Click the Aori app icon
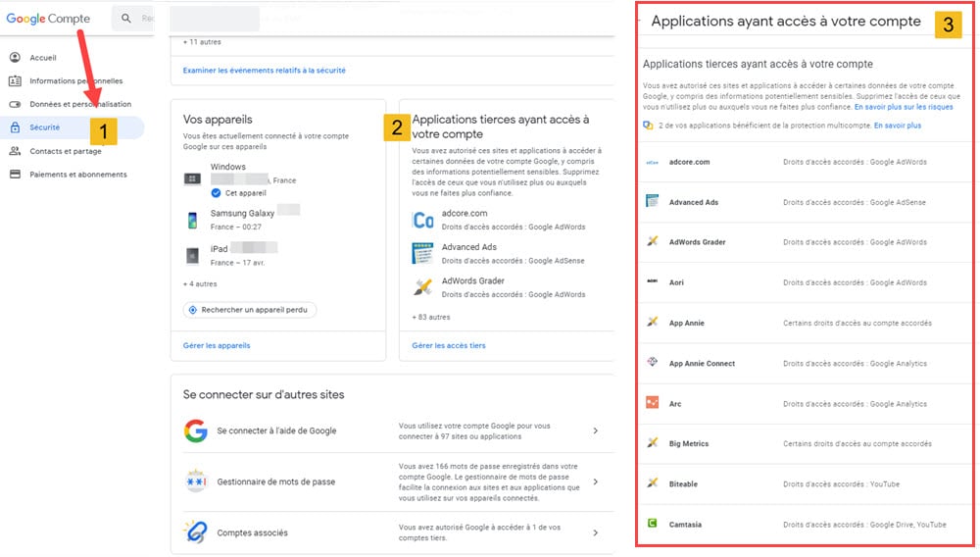The height and width of the screenshot is (557, 980). point(652,281)
